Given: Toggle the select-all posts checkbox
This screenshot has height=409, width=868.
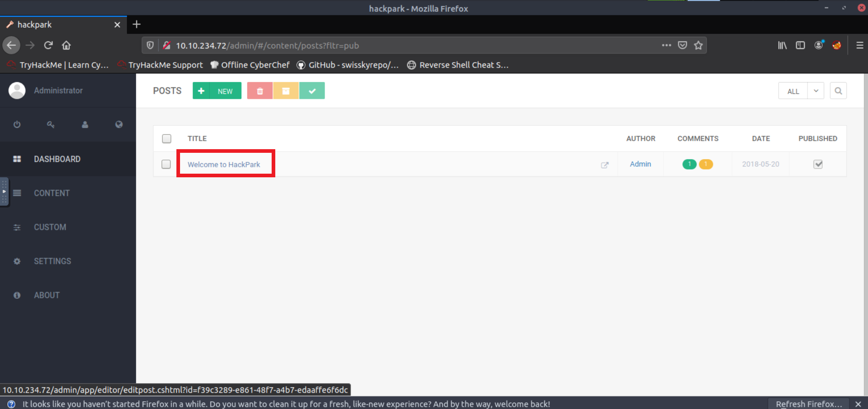Looking at the screenshot, I should tap(166, 139).
